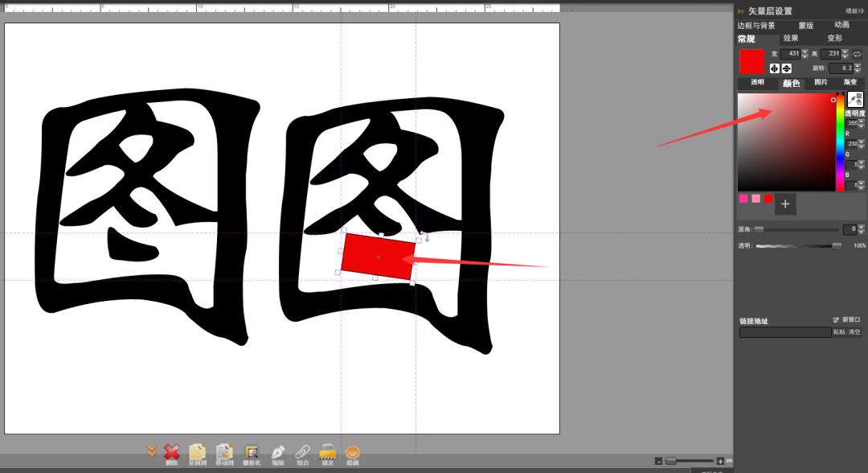Hide the layer with the 隐藏 icon
The image size is (868, 473).
(x=353, y=450)
